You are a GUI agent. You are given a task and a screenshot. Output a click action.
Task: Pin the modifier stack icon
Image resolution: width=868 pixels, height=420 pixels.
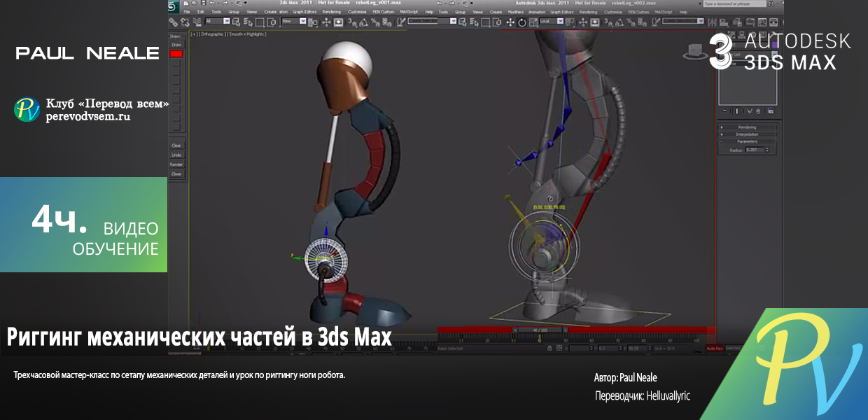pyautogui.click(x=724, y=111)
